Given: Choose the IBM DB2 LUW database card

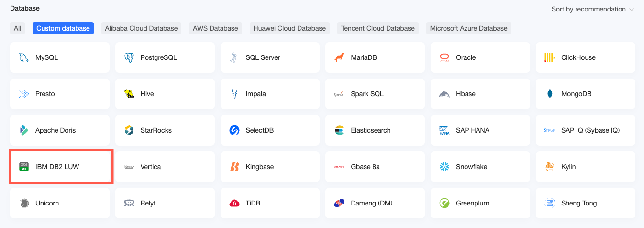Looking at the screenshot, I should (60, 167).
